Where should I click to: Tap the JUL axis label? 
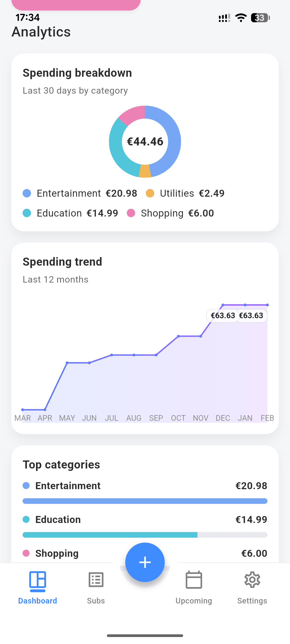point(111,418)
